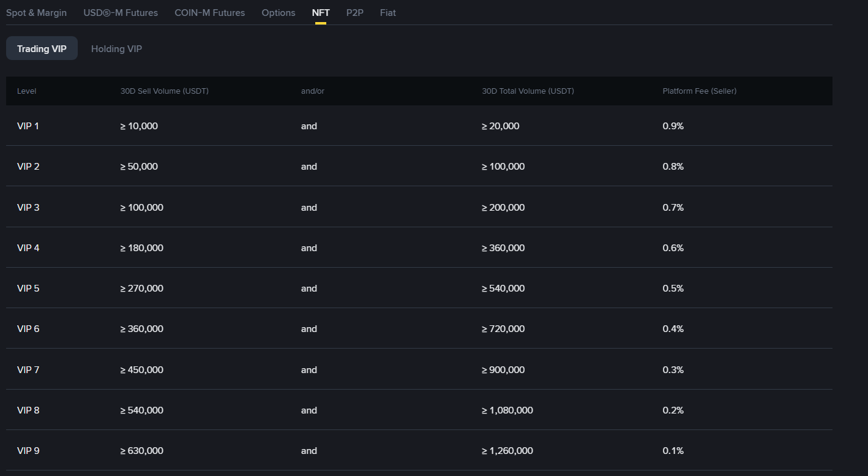Click the 0.9% platform fee value
The height and width of the screenshot is (476, 868).
coord(673,126)
